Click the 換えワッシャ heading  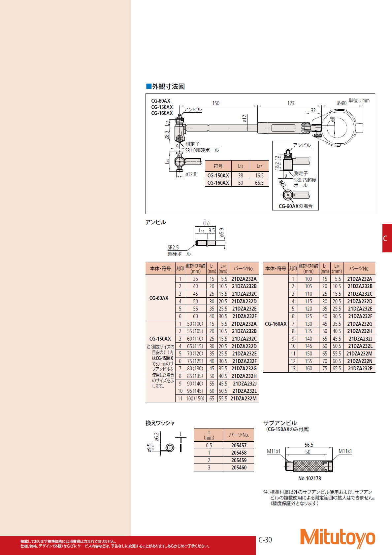(x=160, y=423)
